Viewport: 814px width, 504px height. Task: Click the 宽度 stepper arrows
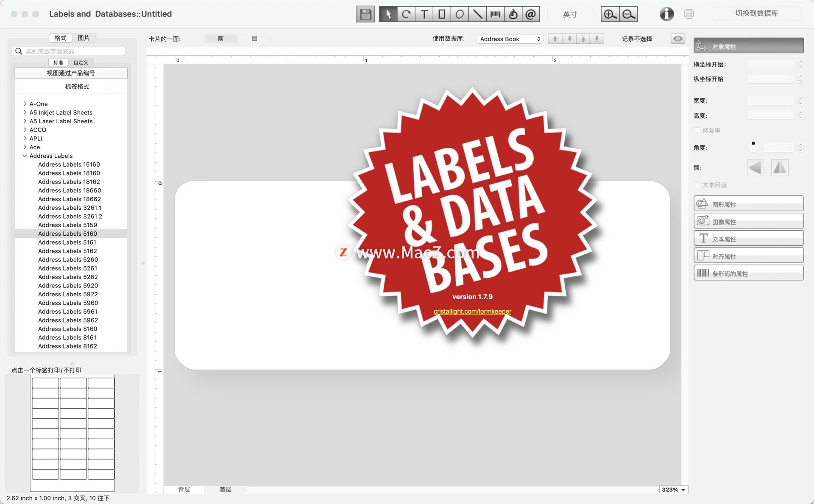800,101
